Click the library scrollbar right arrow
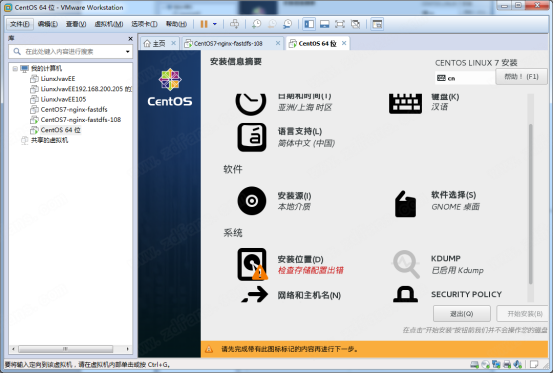The image size is (553, 373). point(127,349)
